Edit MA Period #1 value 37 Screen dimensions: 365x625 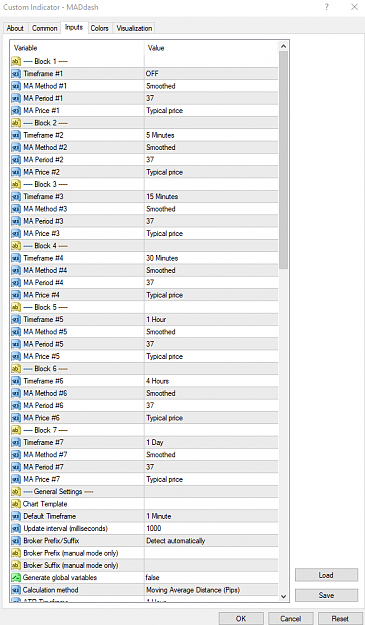click(x=211, y=98)
